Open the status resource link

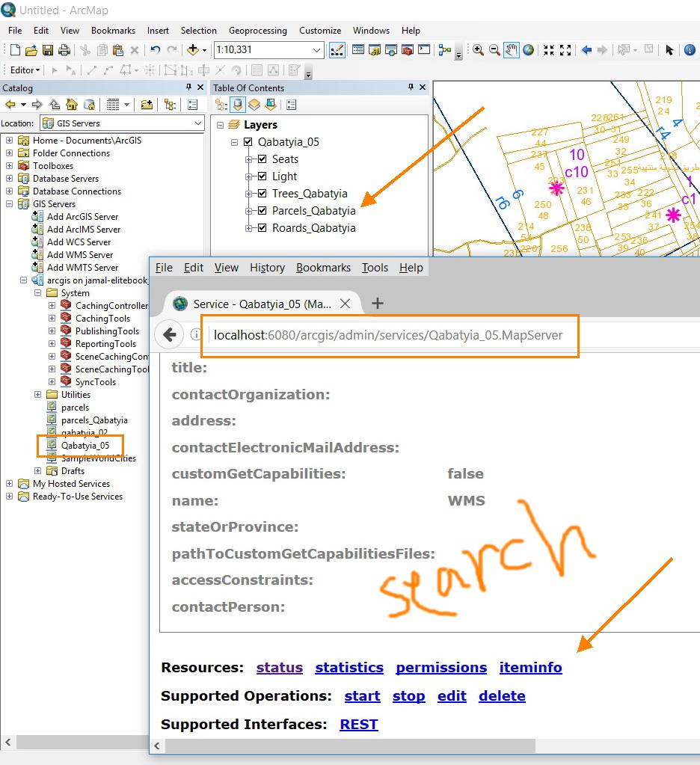(280, 668)
